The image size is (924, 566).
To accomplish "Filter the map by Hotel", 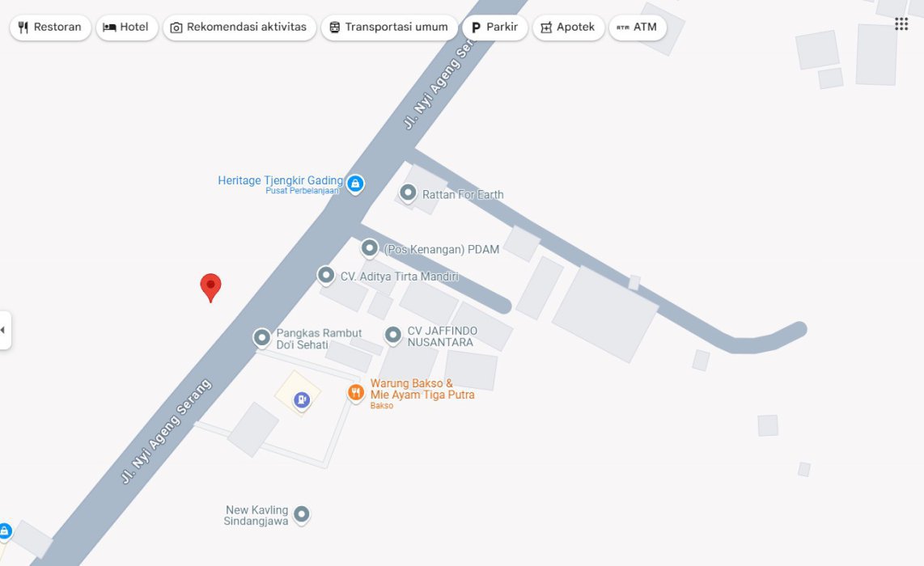I will click(127, 27).
